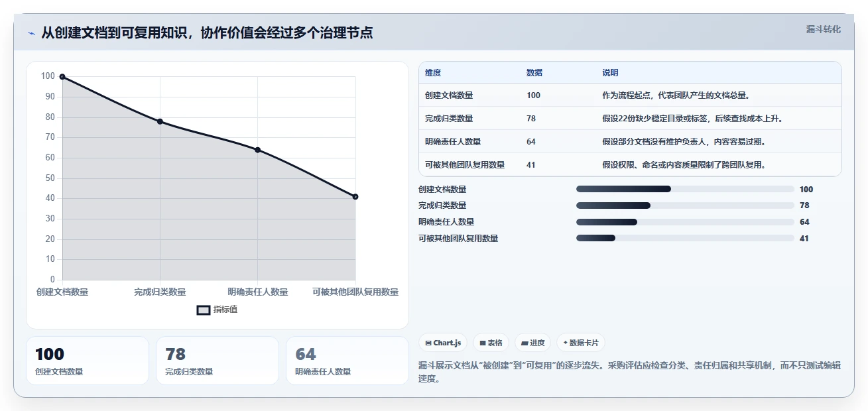Click the value 78 in the table
Image resolution: width=868 pixels, height=411 pixels.
click(x=531, y=119)
